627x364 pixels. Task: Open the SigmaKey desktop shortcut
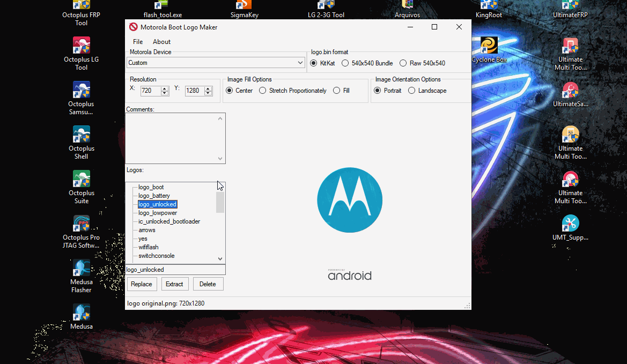tap(245, 10)
